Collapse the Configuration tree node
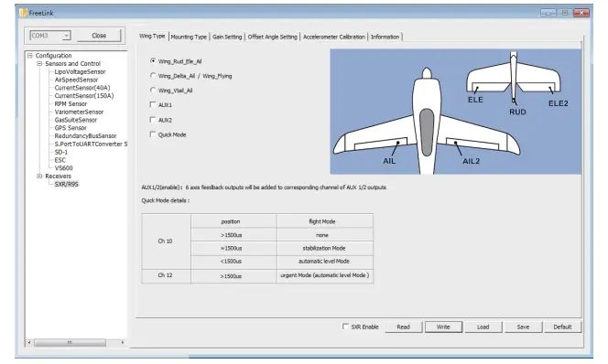608x364 pixels. 30,56
